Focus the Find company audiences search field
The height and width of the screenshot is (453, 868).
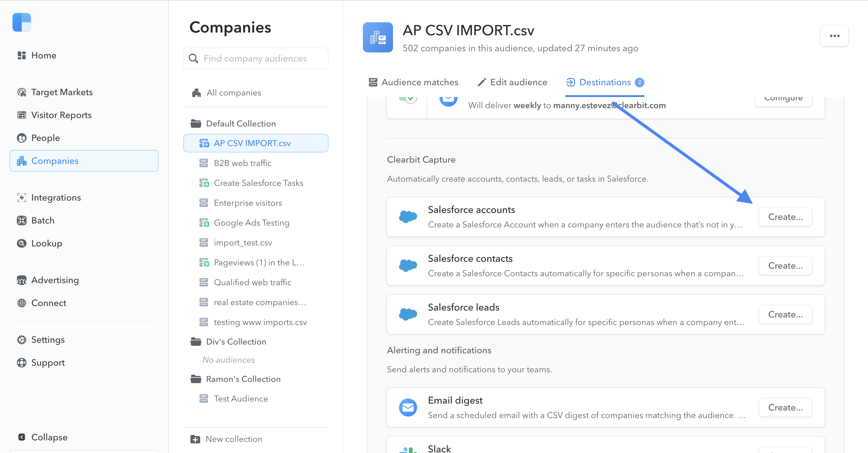[x=256, y=58]
